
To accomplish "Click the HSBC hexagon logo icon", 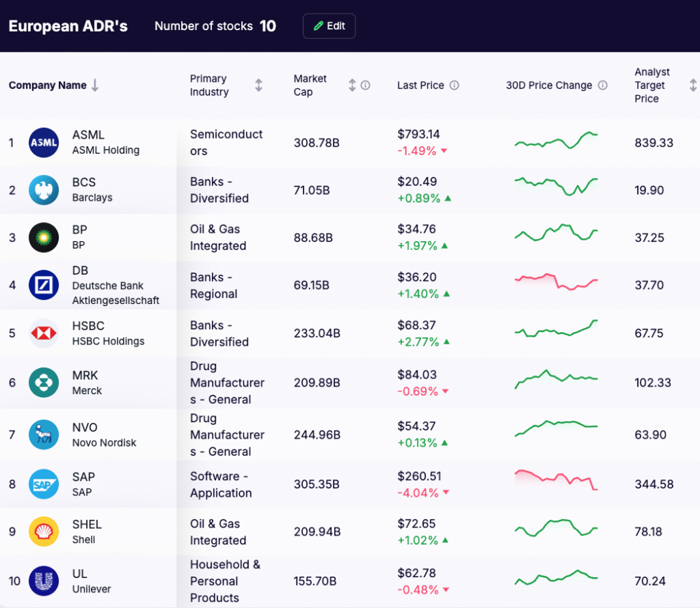I will point(44,333).
